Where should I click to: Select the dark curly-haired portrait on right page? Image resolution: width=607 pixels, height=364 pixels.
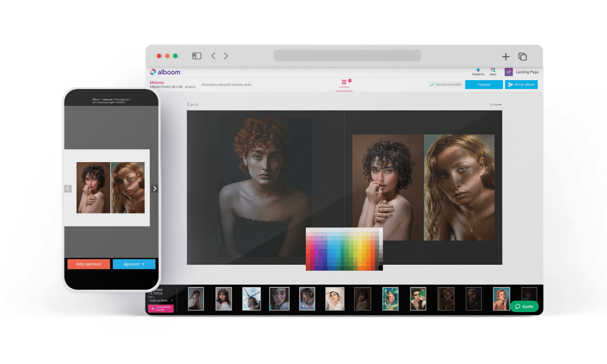pyautogui.click(x=388, y=188)
